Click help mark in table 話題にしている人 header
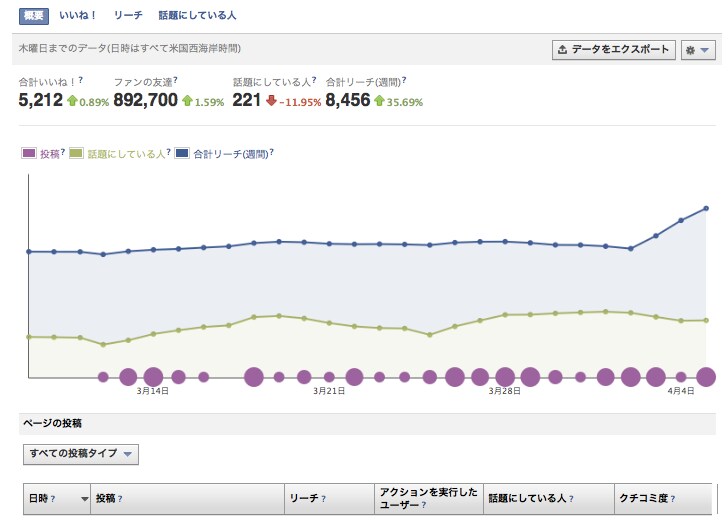Image resolution: width=728 pixels, height=522 pixels. click(571, 499)
